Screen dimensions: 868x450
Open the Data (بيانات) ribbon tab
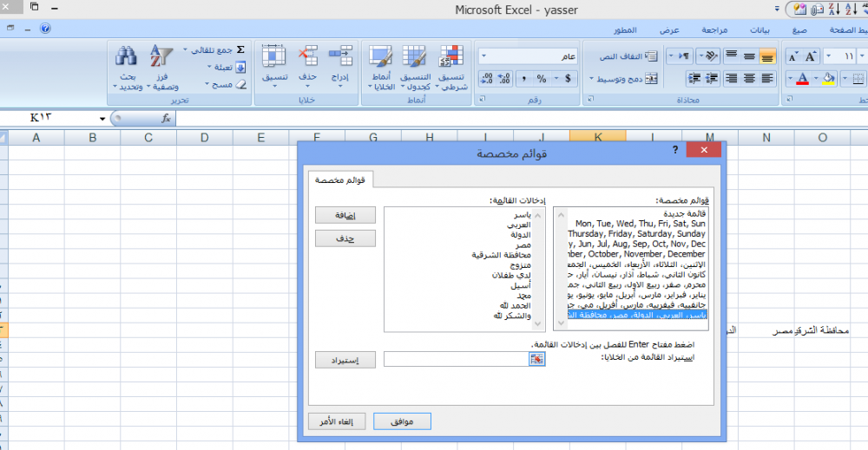click(759, 29)
